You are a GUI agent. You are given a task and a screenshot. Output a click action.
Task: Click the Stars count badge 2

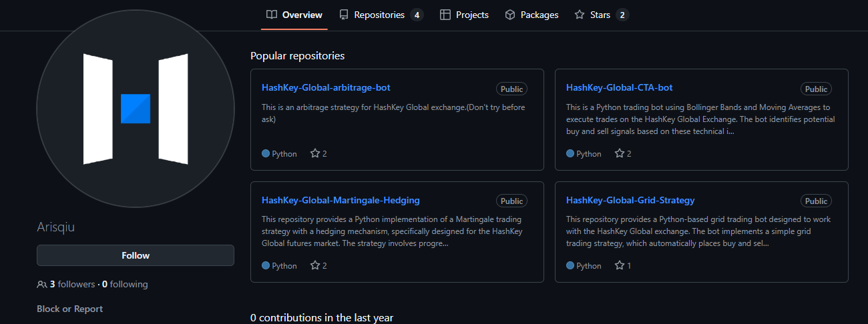pos(622,15)
